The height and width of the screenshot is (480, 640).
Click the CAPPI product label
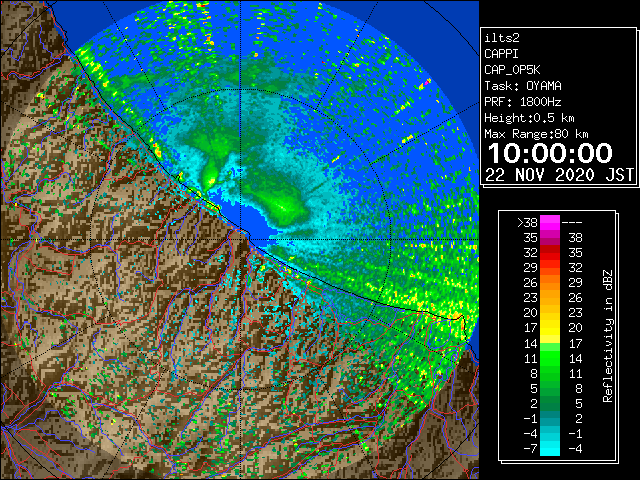pyautogui.click(x=501, y=54)
